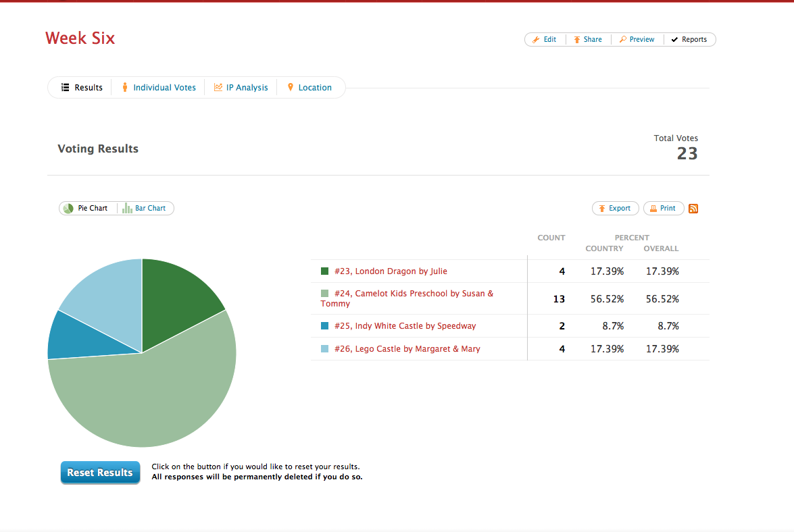Open #23, London Dragon by Julie link
794x532 pixels.
(x=391, y=271)
